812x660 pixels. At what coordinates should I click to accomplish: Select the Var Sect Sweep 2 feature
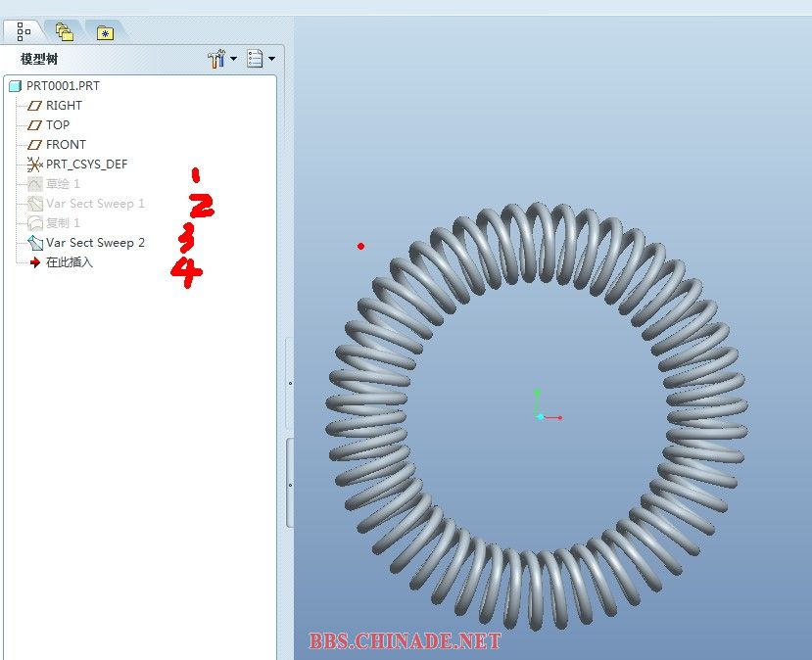tap(94, 243)
